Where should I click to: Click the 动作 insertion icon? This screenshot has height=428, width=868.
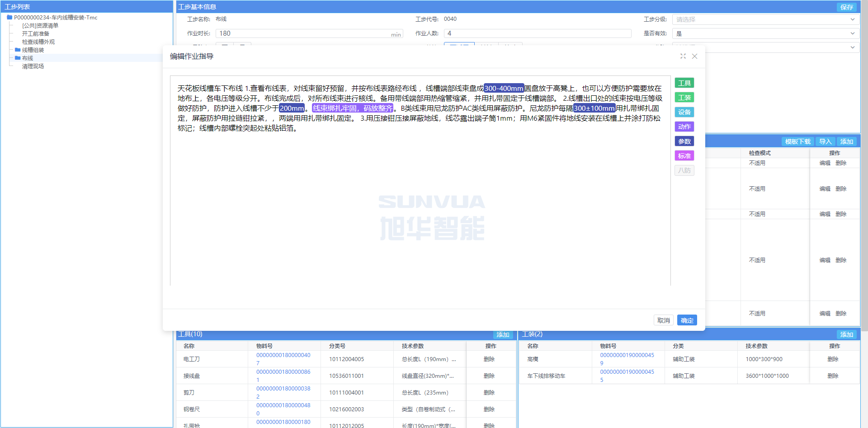(x=684, y=127)
